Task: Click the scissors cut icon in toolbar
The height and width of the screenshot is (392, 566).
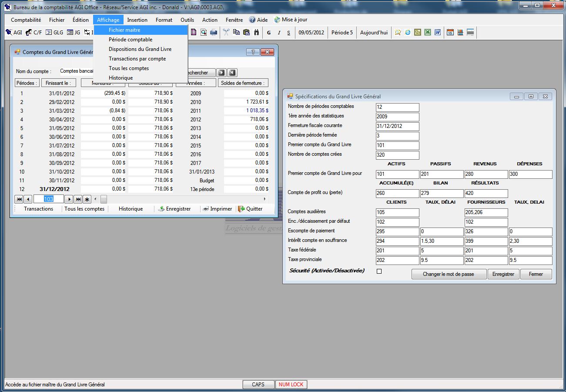Action: tap(226, 33)
